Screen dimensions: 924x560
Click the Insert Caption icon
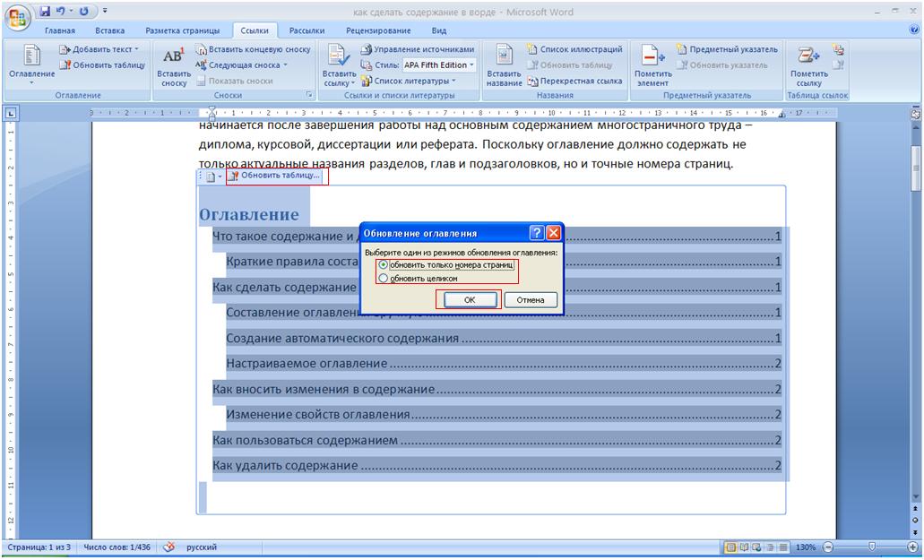click(504, 58)
